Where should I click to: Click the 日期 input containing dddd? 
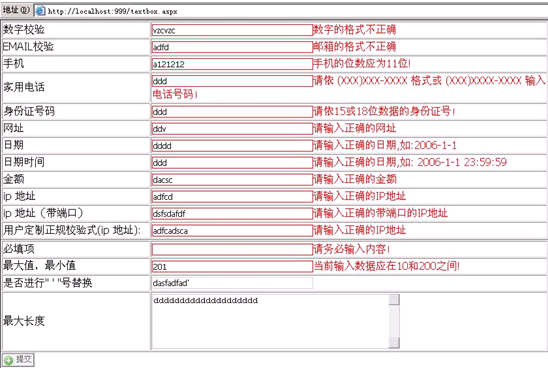point(232,146)
